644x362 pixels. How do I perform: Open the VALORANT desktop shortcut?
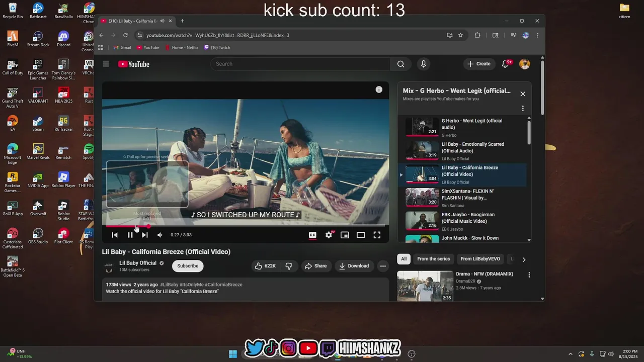pyautogui.click(x=38, y=96)
